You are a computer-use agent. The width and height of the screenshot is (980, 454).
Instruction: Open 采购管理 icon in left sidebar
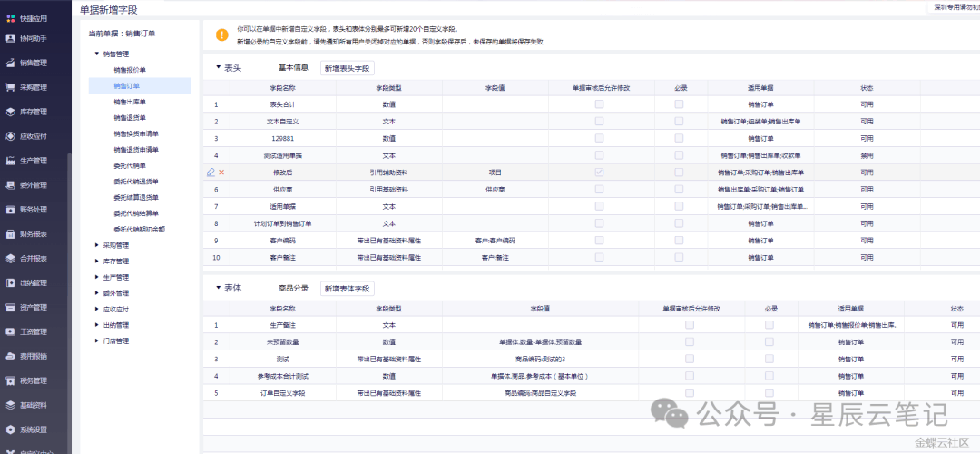click(9, 87)
